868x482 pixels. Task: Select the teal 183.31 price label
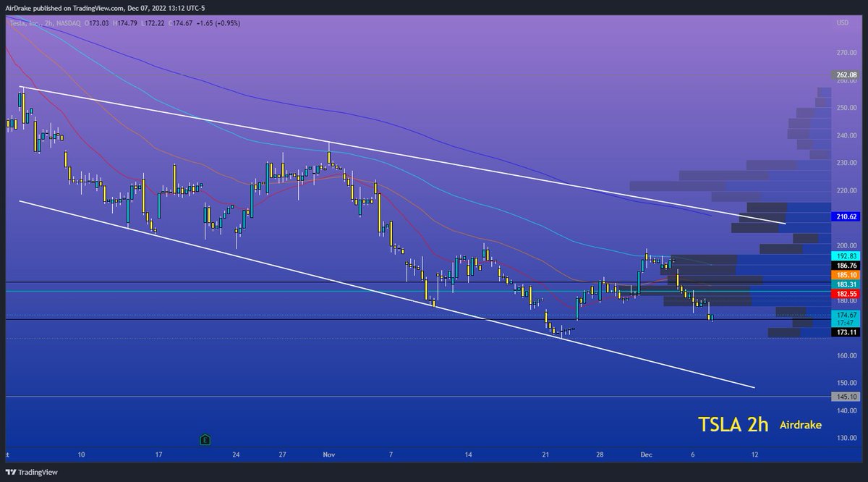pos(844,284)
